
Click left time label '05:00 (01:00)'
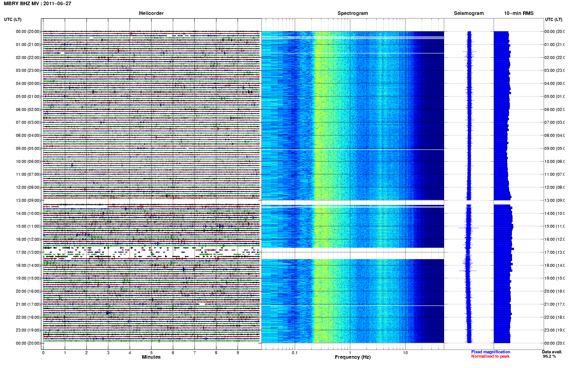click(x=28, y=96)
